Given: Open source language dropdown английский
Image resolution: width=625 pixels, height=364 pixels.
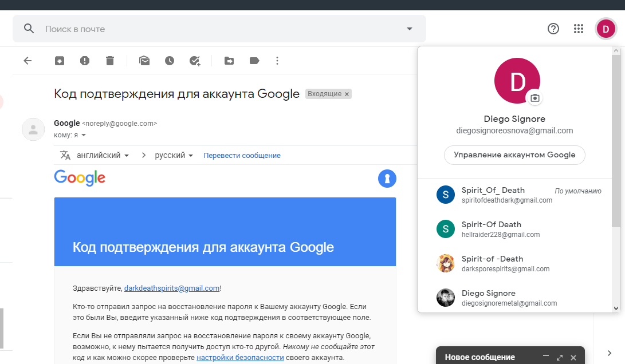Looking at the screenshot, I should point(103,155).
